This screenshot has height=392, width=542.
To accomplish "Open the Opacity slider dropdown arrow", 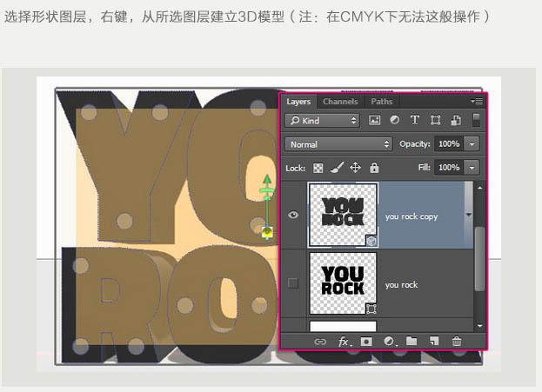I will coord(472,143).
